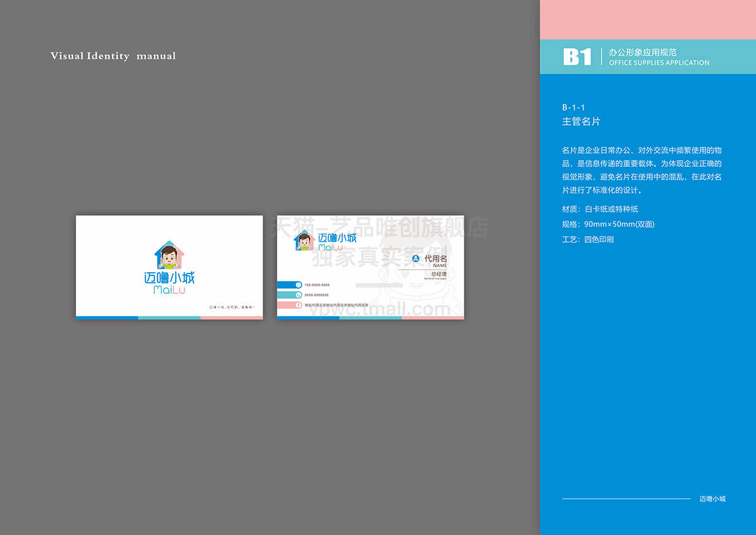Click the telephone icon on teal bar
This screenshot has width=756, height=535.
coord(298,295)
